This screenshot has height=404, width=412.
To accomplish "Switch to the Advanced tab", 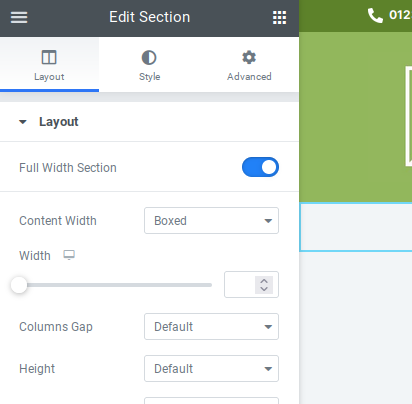I will click(x=249, y=65).
